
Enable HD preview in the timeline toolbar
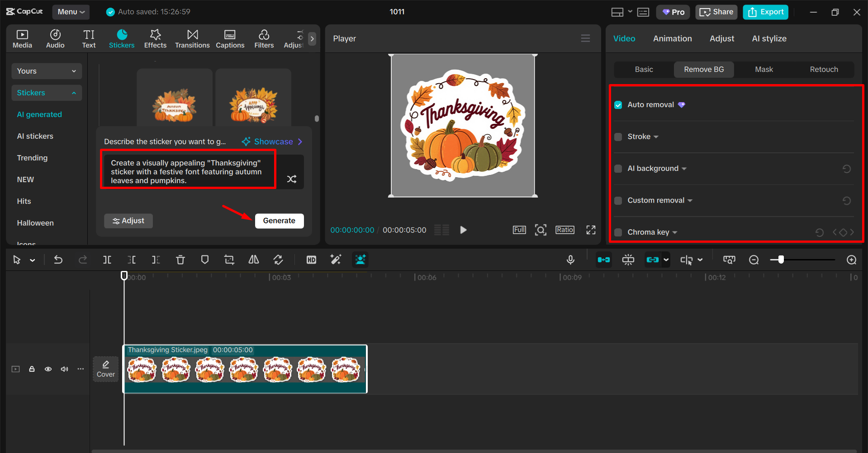click(x=311, y=260)
